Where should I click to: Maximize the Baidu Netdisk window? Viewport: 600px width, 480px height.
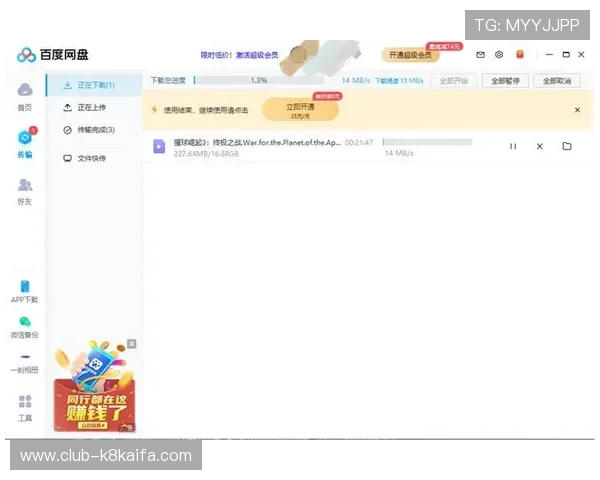566,55
